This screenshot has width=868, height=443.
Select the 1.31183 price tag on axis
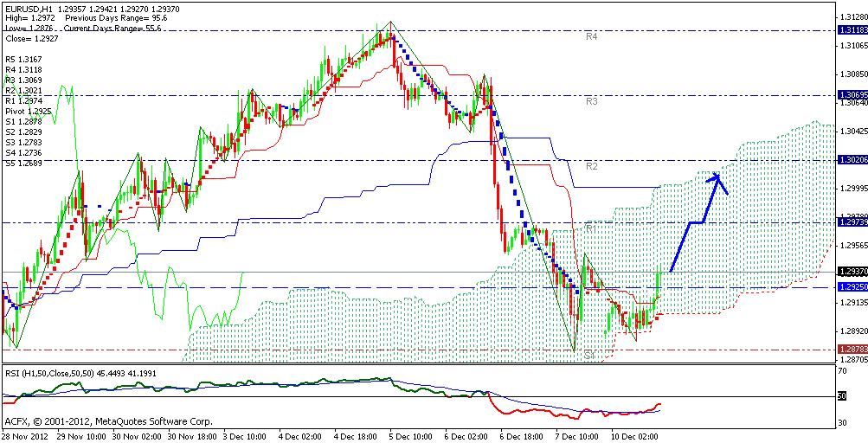pyautogui.click(x=852, y=29)
